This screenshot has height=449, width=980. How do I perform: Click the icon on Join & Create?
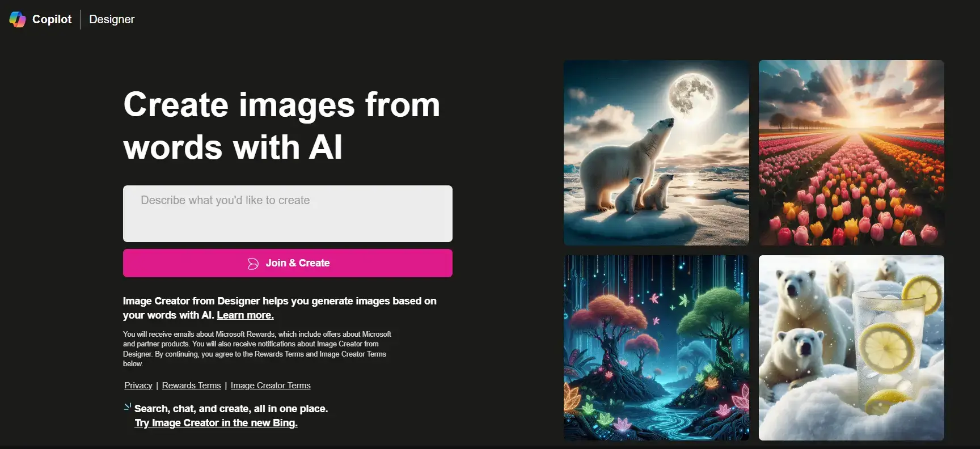point(253,264)
